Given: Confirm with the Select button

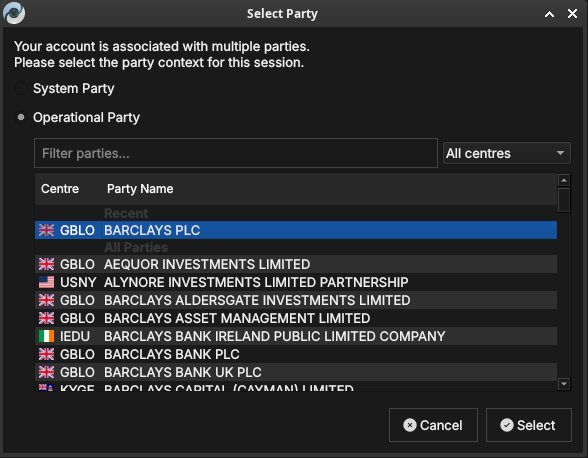Looking at the screenshot, I should [x=528, y=425].
